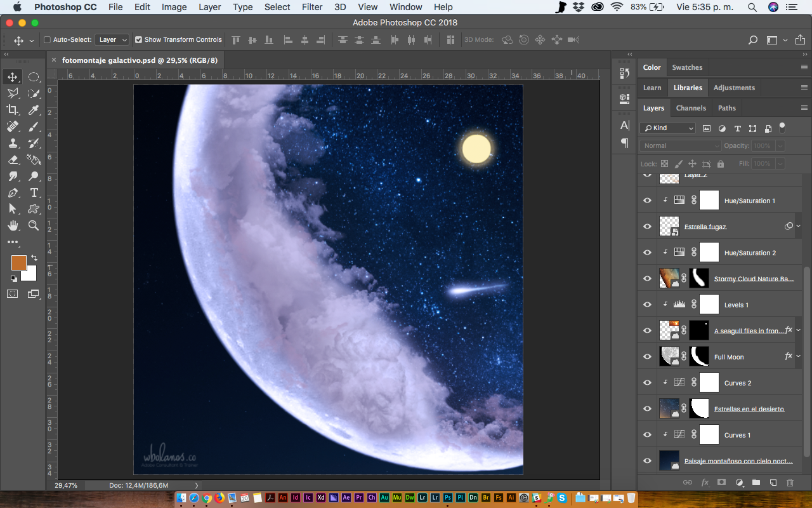Select the Hand tool

(13, 225)
